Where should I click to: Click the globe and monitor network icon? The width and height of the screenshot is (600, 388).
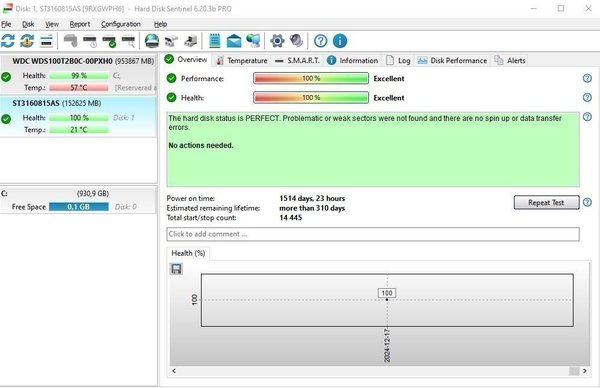pyautogui.click(x=253, y=41)
